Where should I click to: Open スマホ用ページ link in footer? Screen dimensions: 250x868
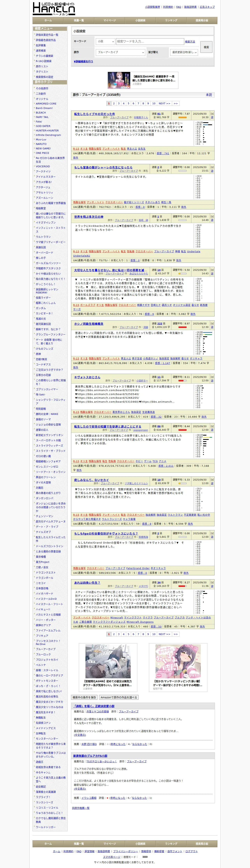112,857
